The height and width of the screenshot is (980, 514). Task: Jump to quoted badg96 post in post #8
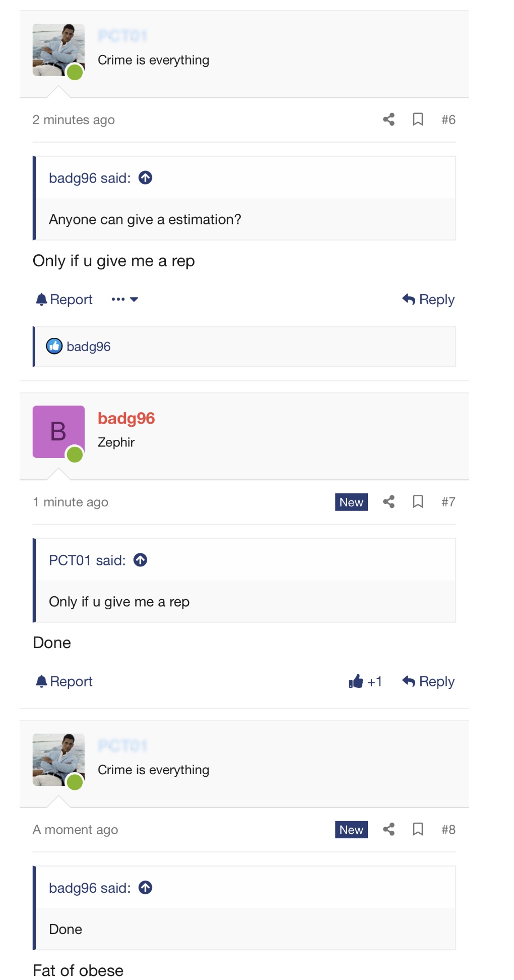click(146, 887)
